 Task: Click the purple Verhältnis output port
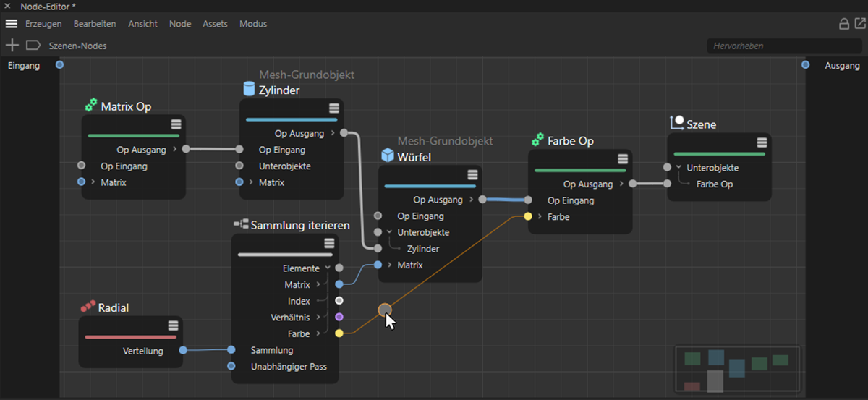pos(339,318)
